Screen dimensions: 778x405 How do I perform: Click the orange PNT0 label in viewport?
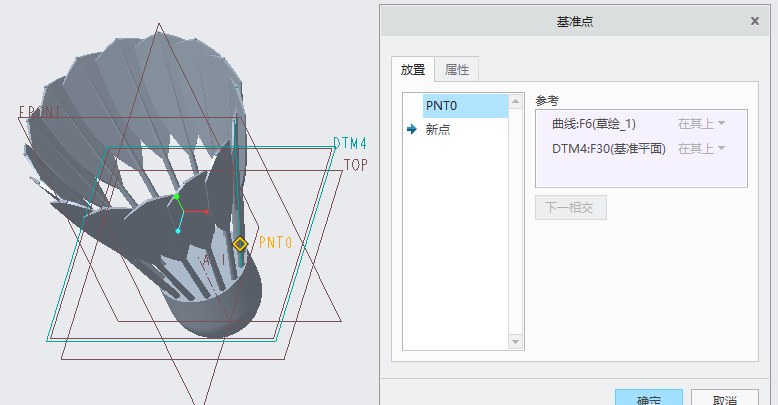point(276,243)
